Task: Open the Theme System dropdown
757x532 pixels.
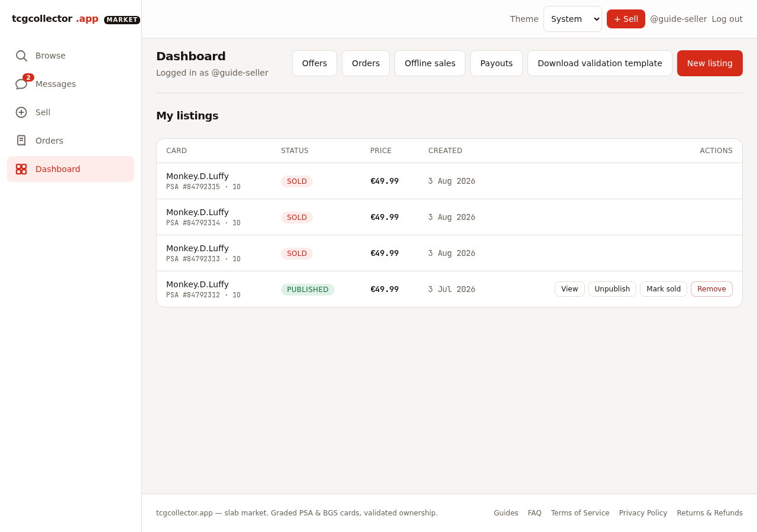Action: (572, 19)
